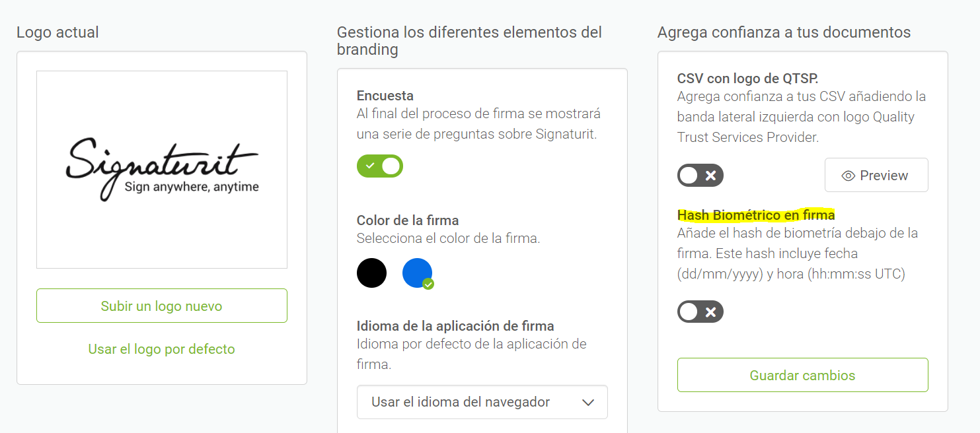Click the X mark on CSV QTSP switch

click(711, 176)
